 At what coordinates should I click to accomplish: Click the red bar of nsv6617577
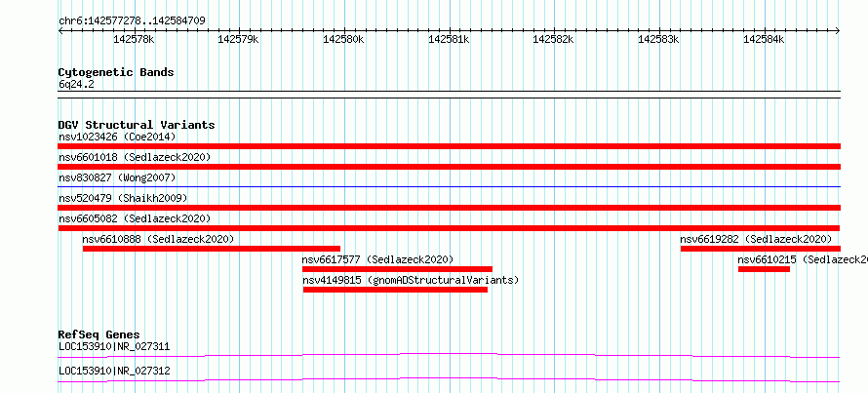pos(397,269)
